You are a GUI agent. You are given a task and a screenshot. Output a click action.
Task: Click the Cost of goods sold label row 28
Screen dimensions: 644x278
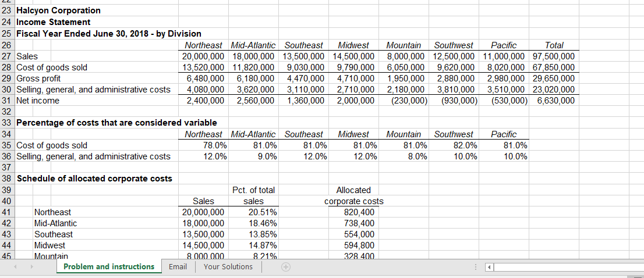(x=52, y=67)
